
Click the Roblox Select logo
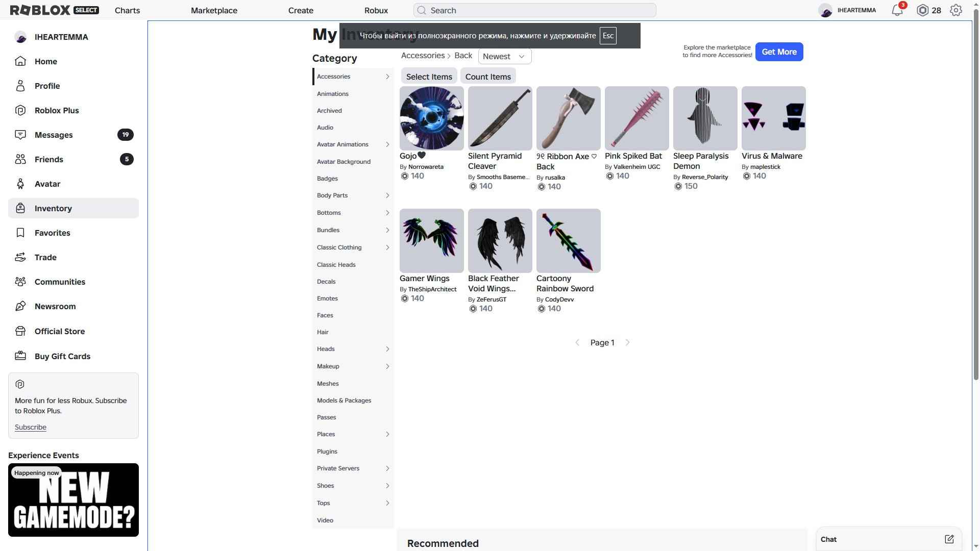55,10
